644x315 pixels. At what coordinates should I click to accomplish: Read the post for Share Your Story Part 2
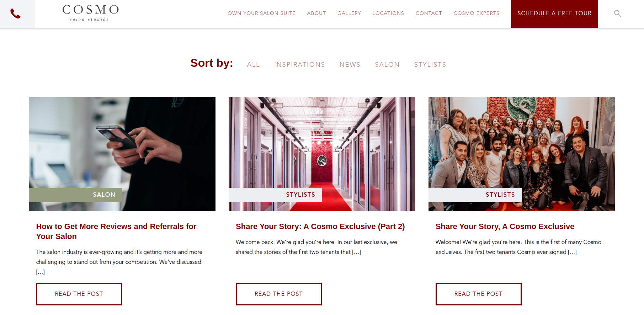click(x=278, y=294)
